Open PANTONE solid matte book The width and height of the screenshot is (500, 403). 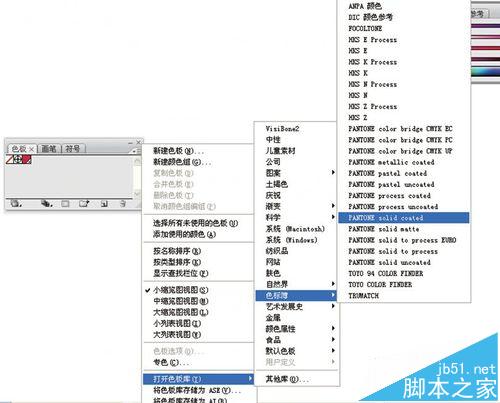(384, 229)
